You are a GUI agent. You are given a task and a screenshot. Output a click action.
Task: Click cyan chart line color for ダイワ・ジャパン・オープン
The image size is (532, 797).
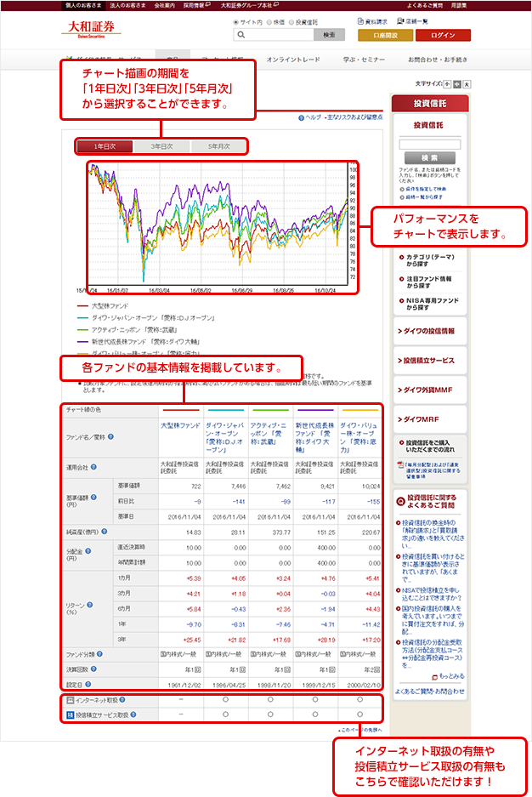pos(226,410)
